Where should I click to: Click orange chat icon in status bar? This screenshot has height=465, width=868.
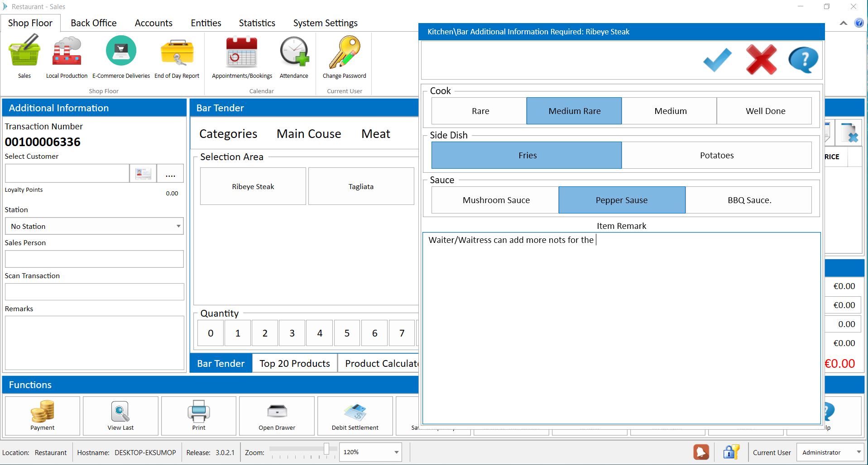[701, 452]
